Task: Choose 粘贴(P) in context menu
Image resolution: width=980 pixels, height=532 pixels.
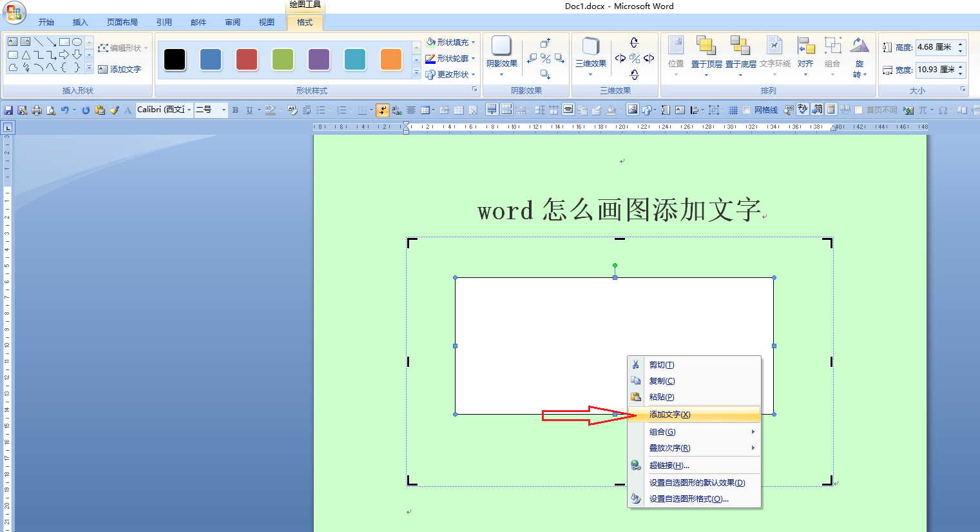Action: pos(694,397)
